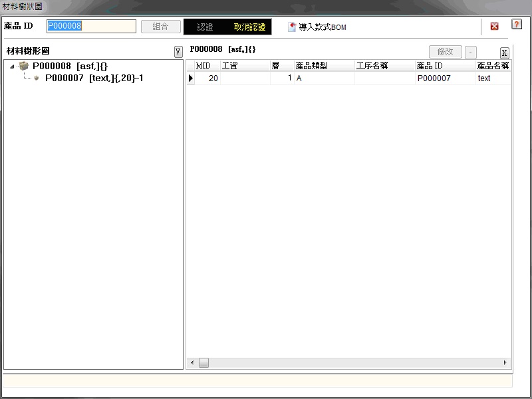Click the 修改 button
The height and width of the screenshot is (399, 532).
[446, 52]
